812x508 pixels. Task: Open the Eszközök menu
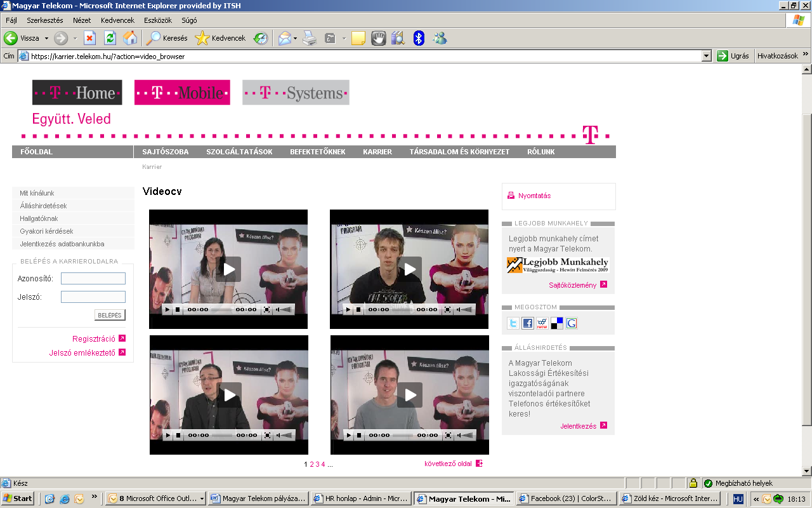tap(158, 20)
